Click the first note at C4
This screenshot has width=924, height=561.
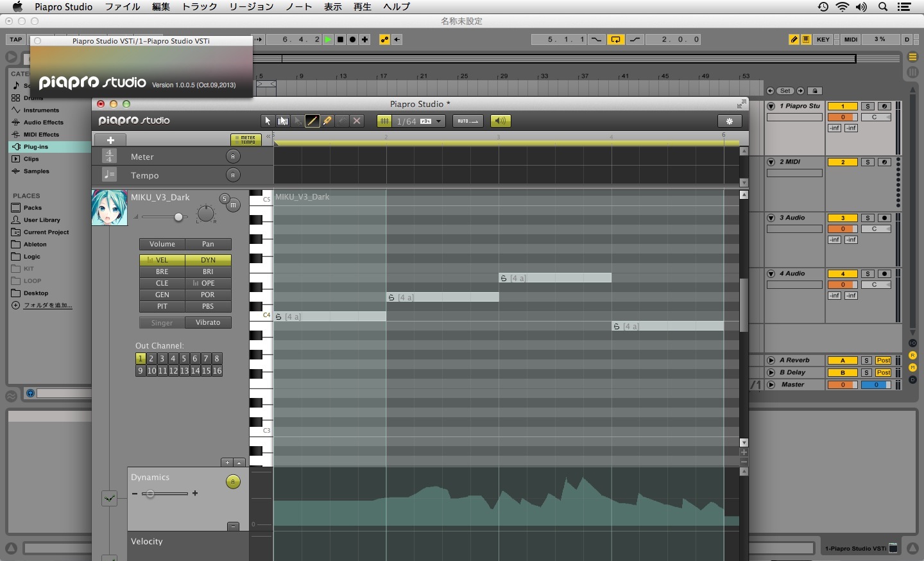click(330, 316)
